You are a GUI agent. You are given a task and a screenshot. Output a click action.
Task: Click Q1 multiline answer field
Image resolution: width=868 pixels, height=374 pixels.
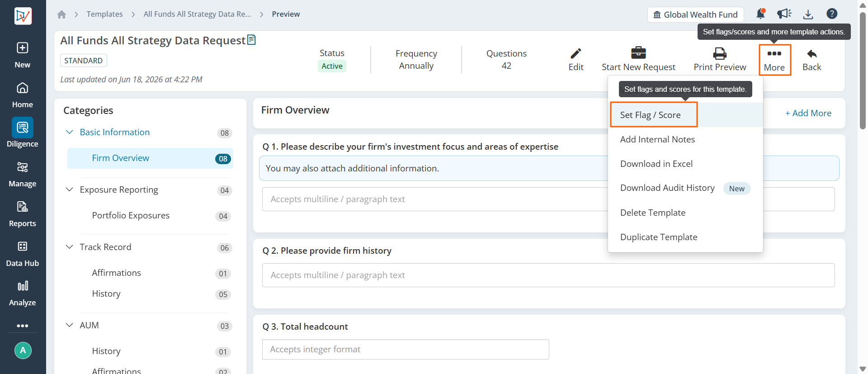pos(548,199)
